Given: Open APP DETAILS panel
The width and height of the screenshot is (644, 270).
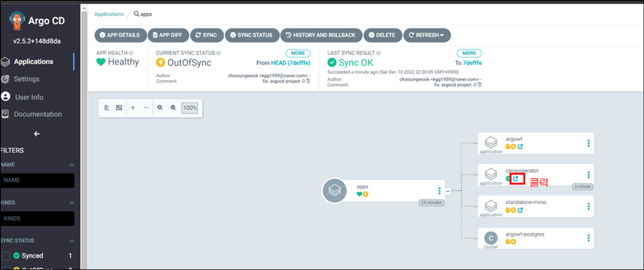Looking at the screenshot, I should click(x=120, y=35).
